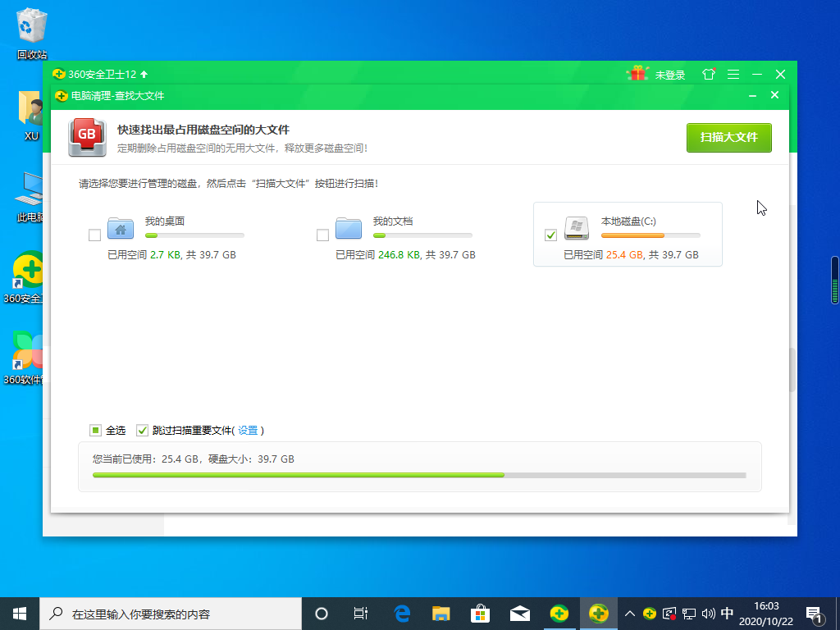Check the 我的文档 checkbox
Image resolution: width=840 pixels, height=630 pixels.
[322, 235]
